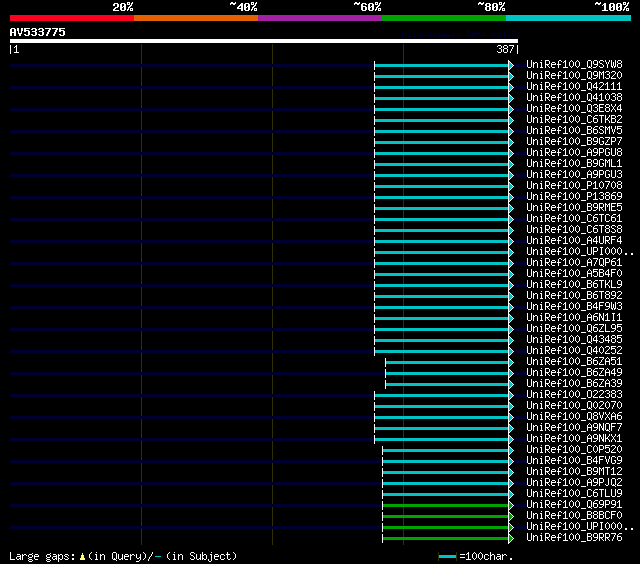
Task: Select UniRef100_A4URF4 label
Action: point(574,241)
